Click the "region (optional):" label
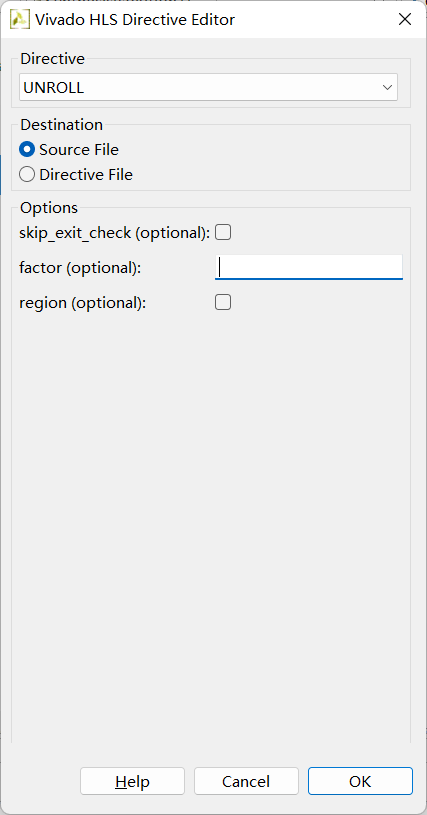Screen dimensions: 427x815 pyautogui.click(x=83, y=303)
